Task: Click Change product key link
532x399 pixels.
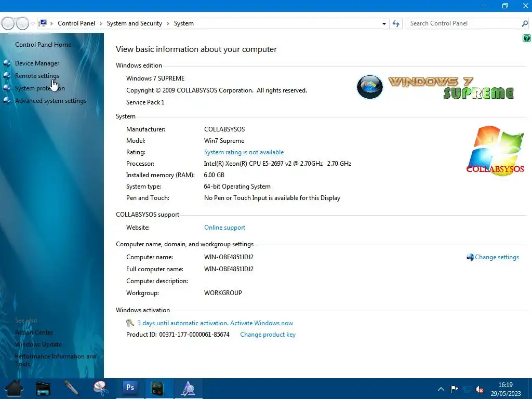Action: [x=268, y=335]
